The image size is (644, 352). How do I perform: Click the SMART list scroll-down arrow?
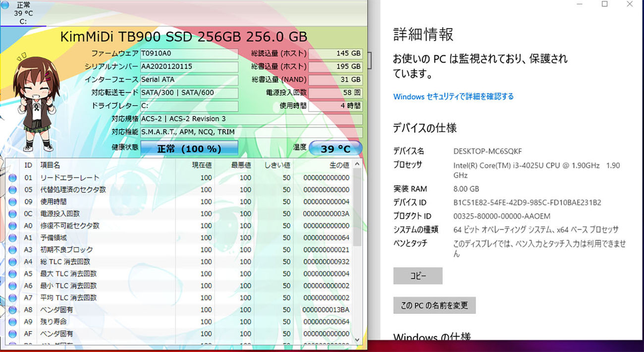click(x=358, y=340)
